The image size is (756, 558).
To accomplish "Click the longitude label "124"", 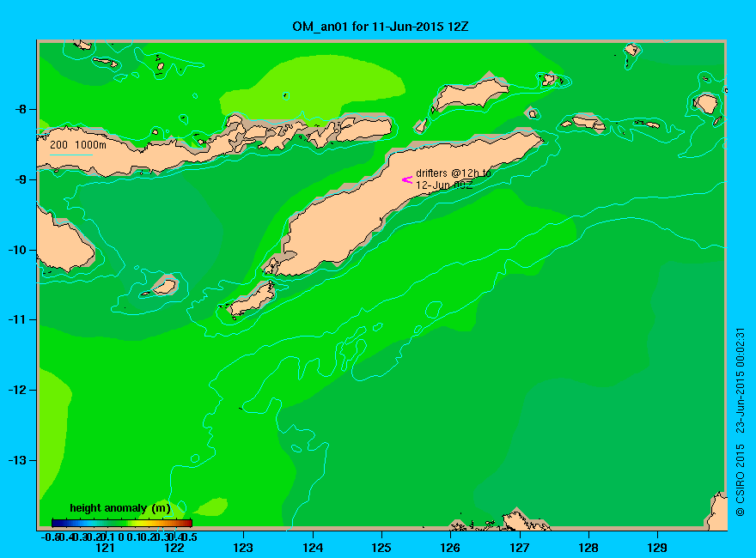I will 313,548.
